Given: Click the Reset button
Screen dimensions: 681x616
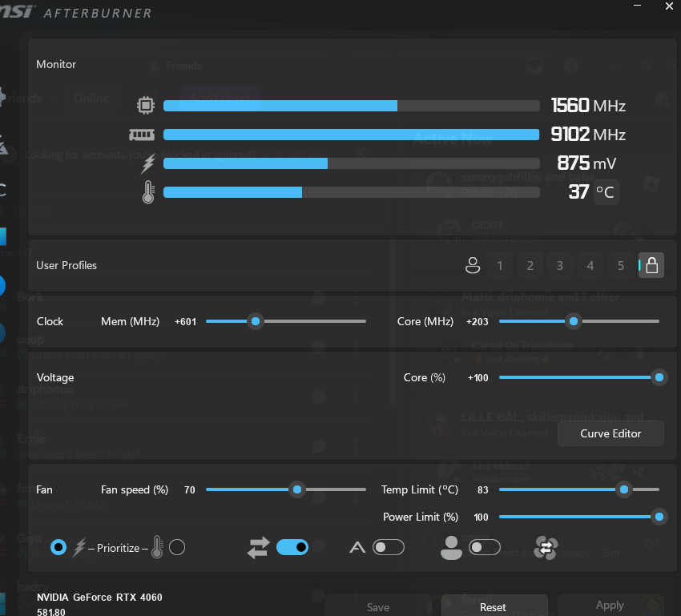Looking at the screenshot, I should 494,606.
